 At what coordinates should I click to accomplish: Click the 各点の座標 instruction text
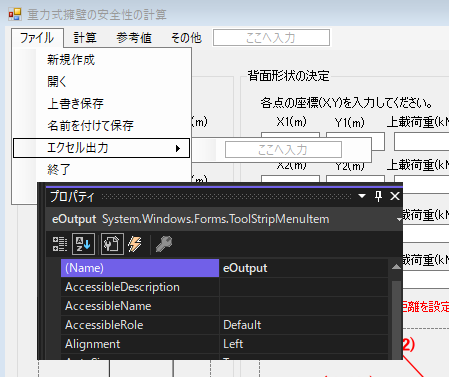(346, 103)
